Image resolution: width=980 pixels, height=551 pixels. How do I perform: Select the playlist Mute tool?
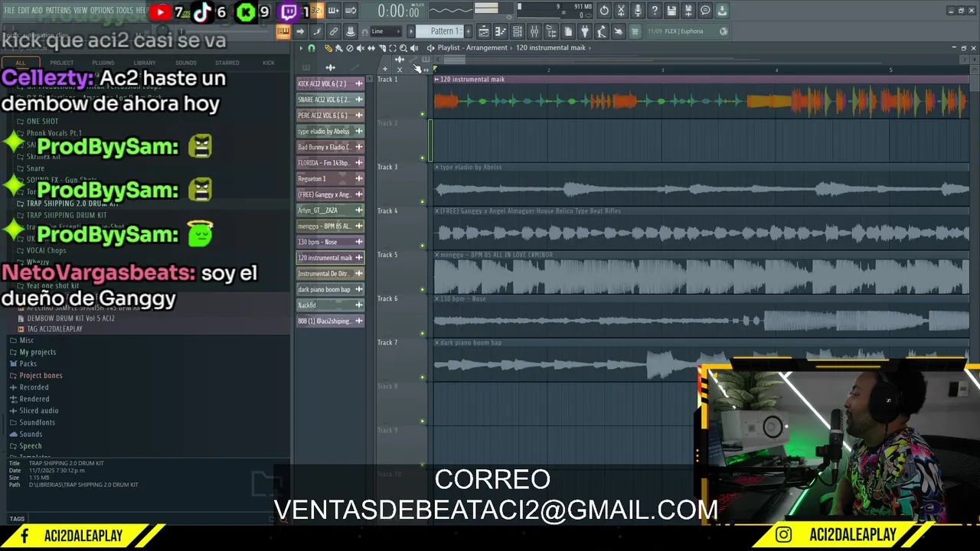click(361, 48)
